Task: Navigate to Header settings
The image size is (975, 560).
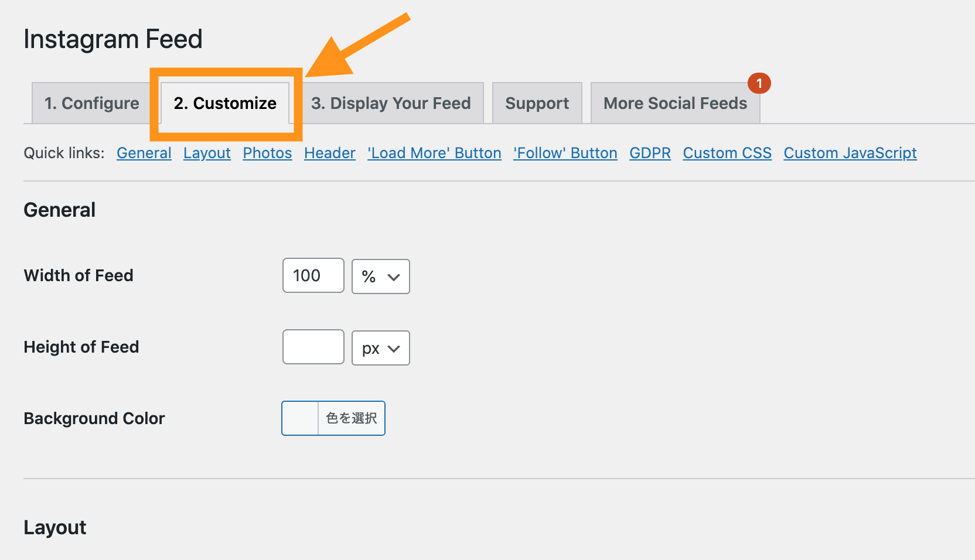Action: click(329, 153)
